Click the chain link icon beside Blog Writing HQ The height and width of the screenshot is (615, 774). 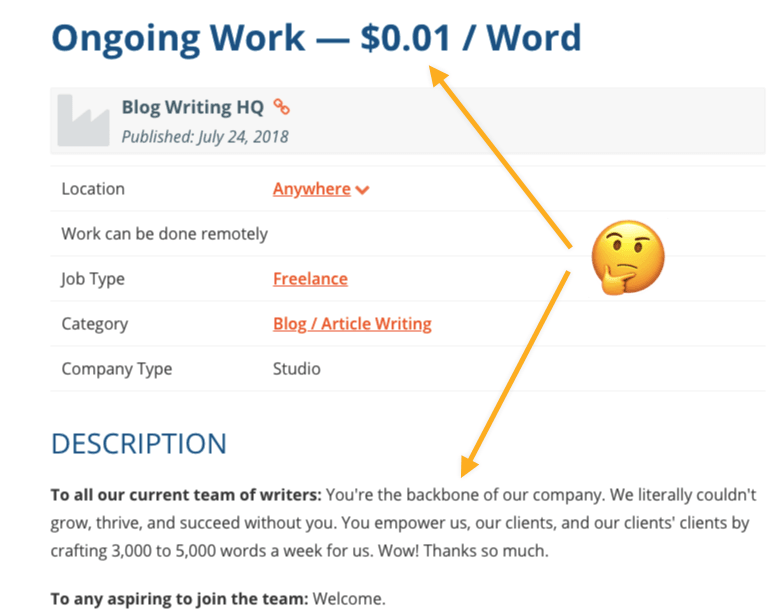coord(282,108)
